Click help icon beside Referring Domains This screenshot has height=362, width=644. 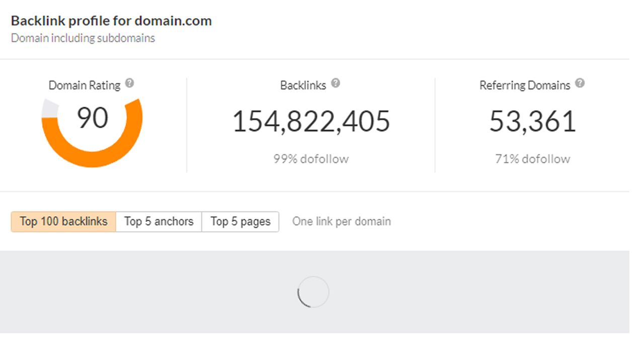tap(580, 83)
